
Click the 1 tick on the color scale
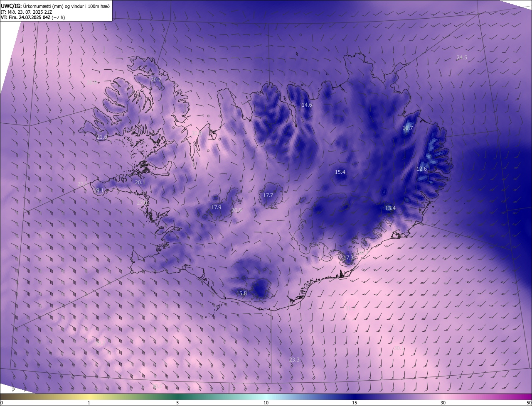(89, 403)
